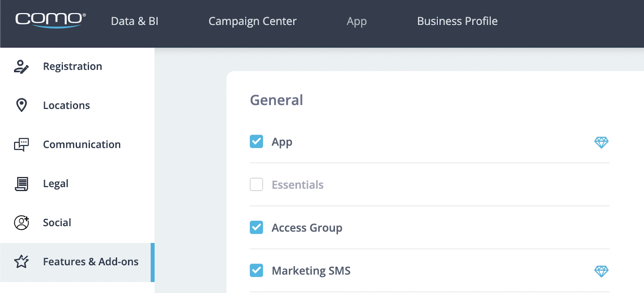
Task: Enable the Essentials checkbox
Action: 256,185
